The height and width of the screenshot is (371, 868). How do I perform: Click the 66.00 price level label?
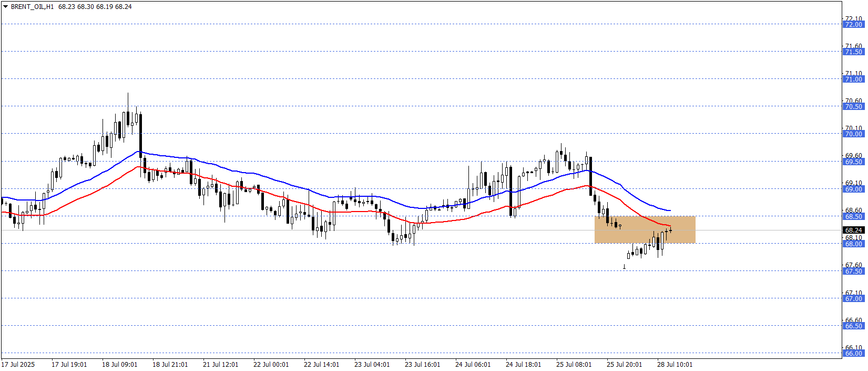tap(854, 353)
